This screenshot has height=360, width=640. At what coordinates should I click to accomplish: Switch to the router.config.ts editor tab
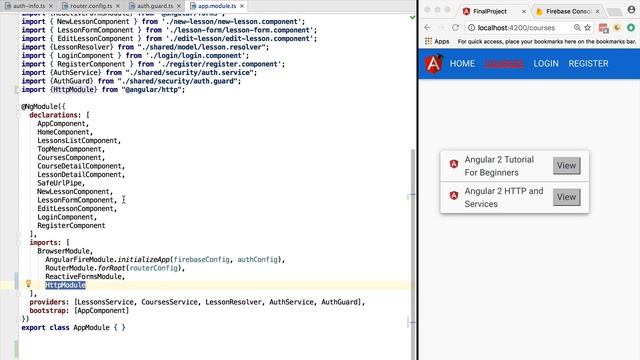tap(91, 6)
